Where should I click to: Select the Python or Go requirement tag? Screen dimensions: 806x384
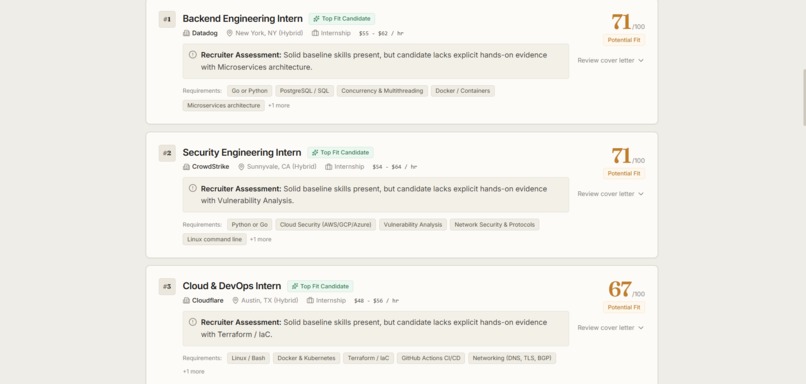[x=249, y=225]
